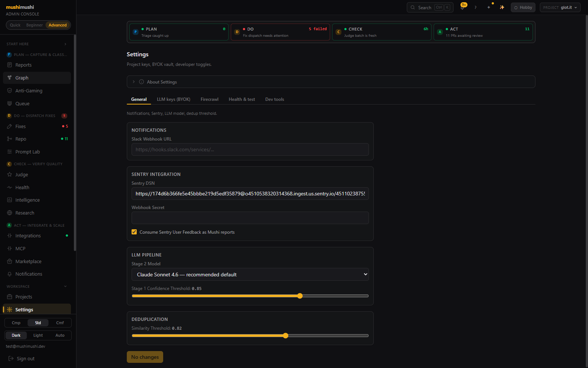Click the Sentry DSN input field
This screenshot has width=588, height=368.
coord(250,194)
